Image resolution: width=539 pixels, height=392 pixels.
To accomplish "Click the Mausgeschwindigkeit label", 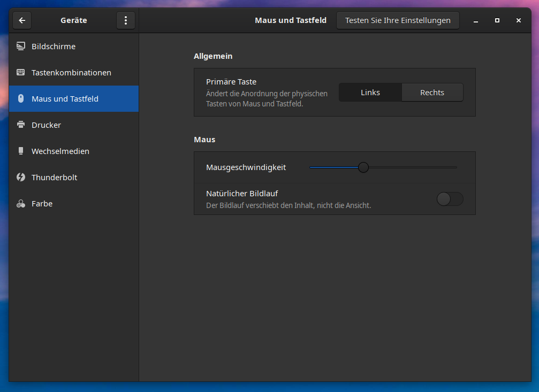I will click(x=246, y=167).
